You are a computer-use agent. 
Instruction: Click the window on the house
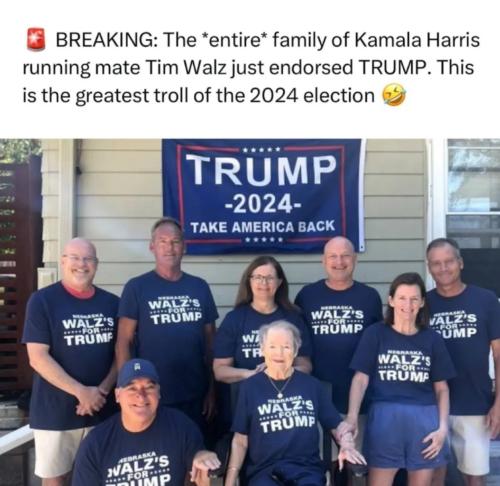pos(473,193)
